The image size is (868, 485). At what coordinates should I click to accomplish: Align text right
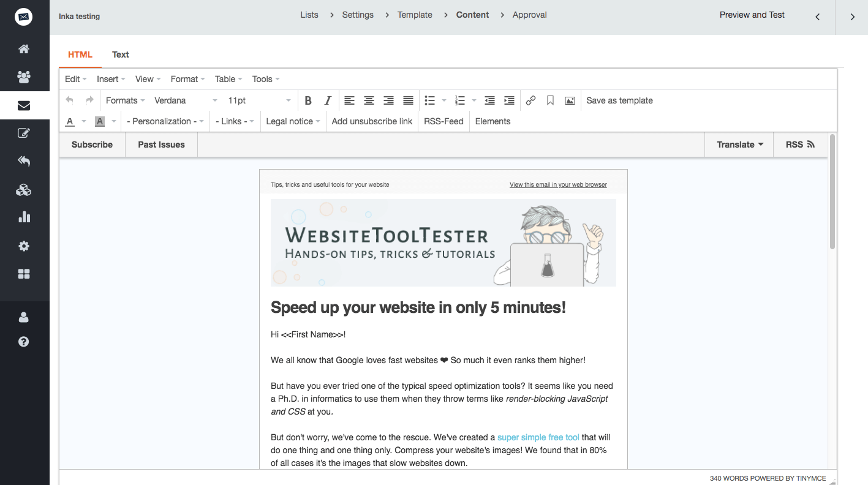[x=388, y=100]
